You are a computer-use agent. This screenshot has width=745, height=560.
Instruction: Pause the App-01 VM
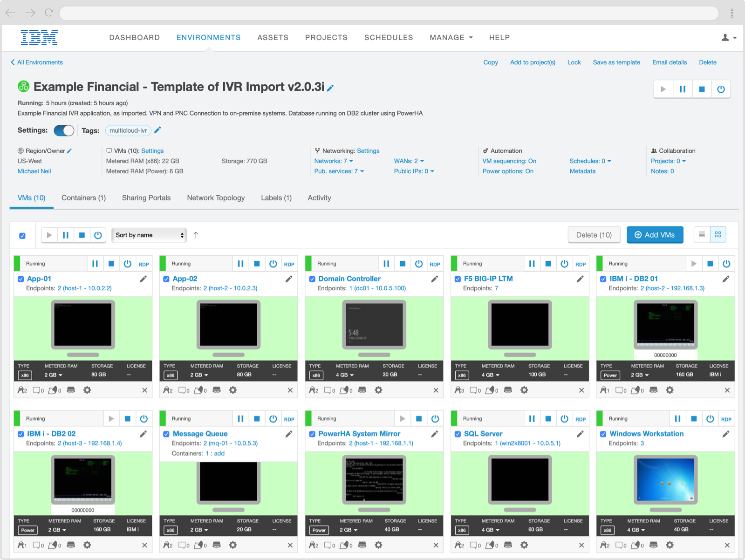[x=95, y=264]
